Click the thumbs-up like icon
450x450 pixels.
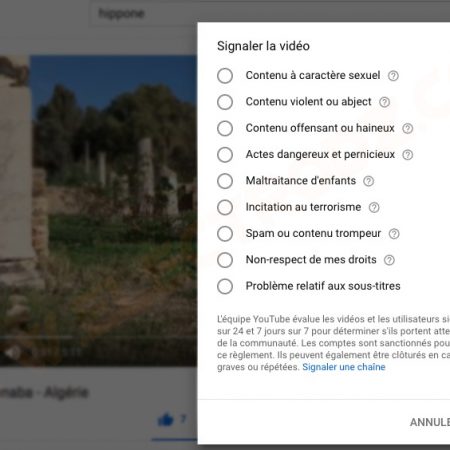click(166, 419)
